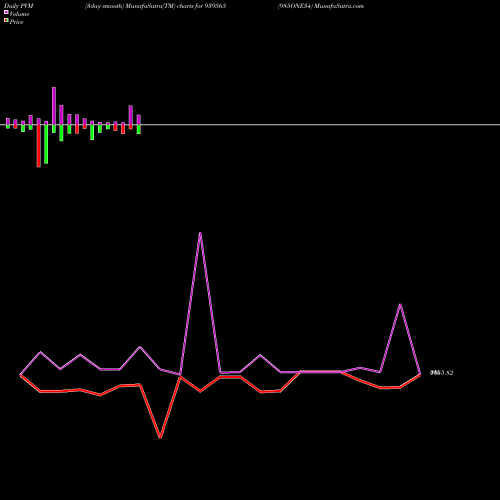The image size is (500, 500).
Task: Select the Volume legend label
Action: tap(19, 14)
